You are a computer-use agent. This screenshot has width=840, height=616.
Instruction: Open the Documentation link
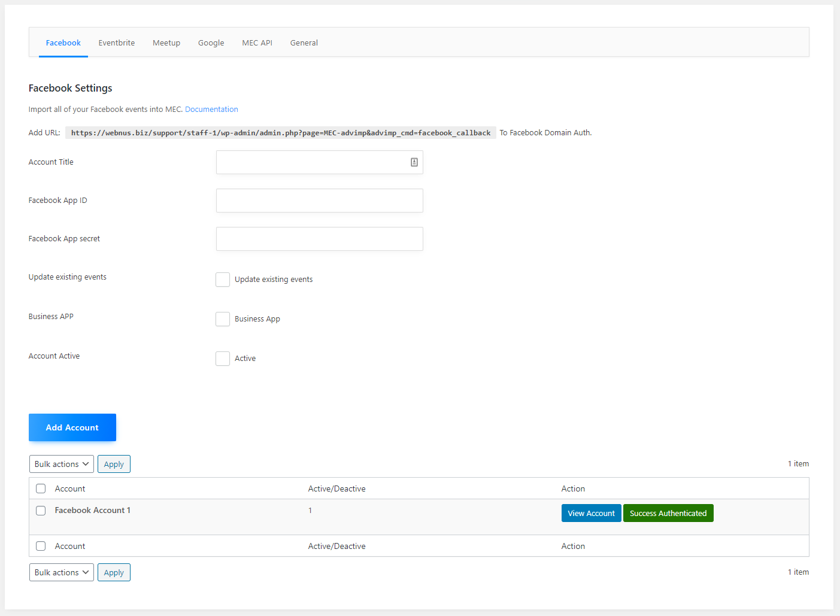pos(211,110)
